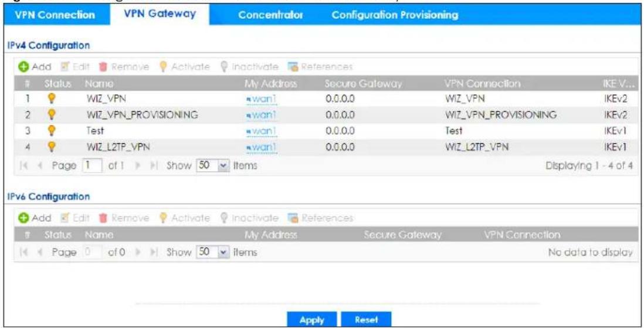
Task: Click the Apply button
Action: click(x=311, y=320)
